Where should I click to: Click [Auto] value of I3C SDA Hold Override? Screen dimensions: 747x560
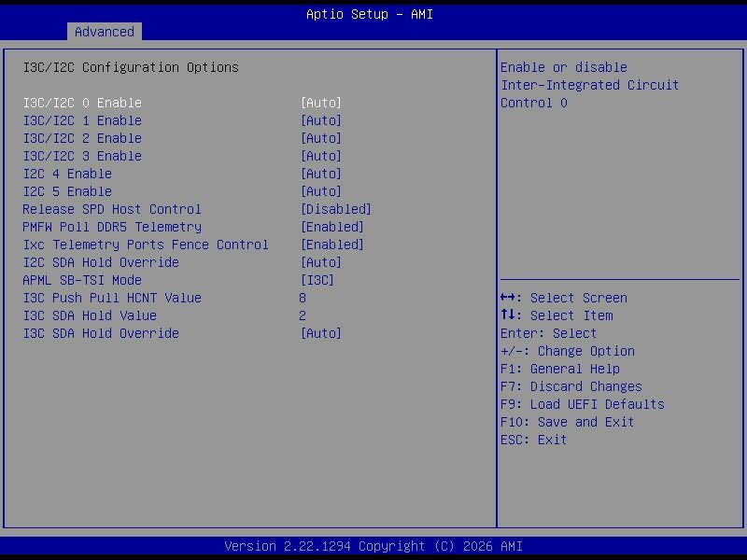click(x=321, y=333)
